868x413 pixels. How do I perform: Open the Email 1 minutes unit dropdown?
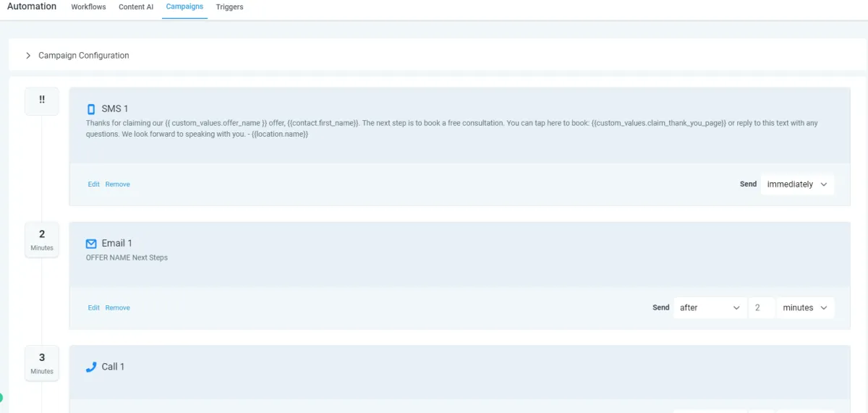pyautogui.click(x=805, y=308)
